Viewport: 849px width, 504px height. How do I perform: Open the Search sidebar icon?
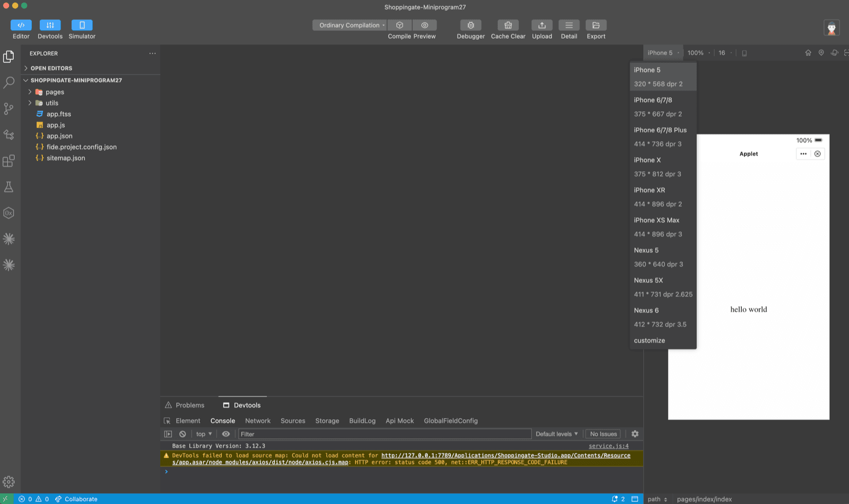(x=8, y=82)
